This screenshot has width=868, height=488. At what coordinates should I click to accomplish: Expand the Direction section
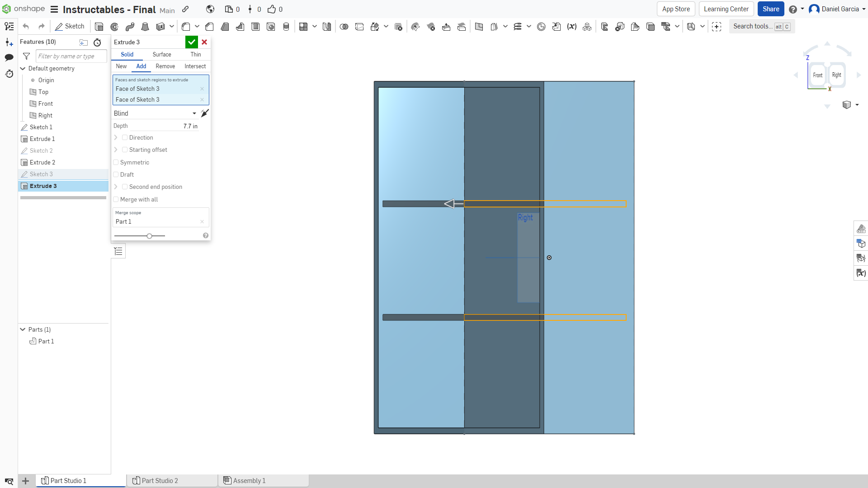coord(116,138)
